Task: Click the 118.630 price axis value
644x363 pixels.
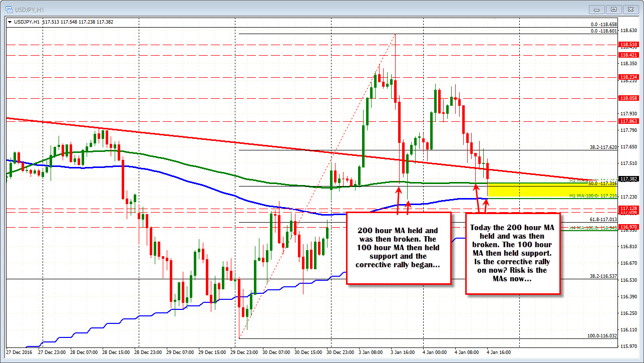Action: tap(628, 31)
